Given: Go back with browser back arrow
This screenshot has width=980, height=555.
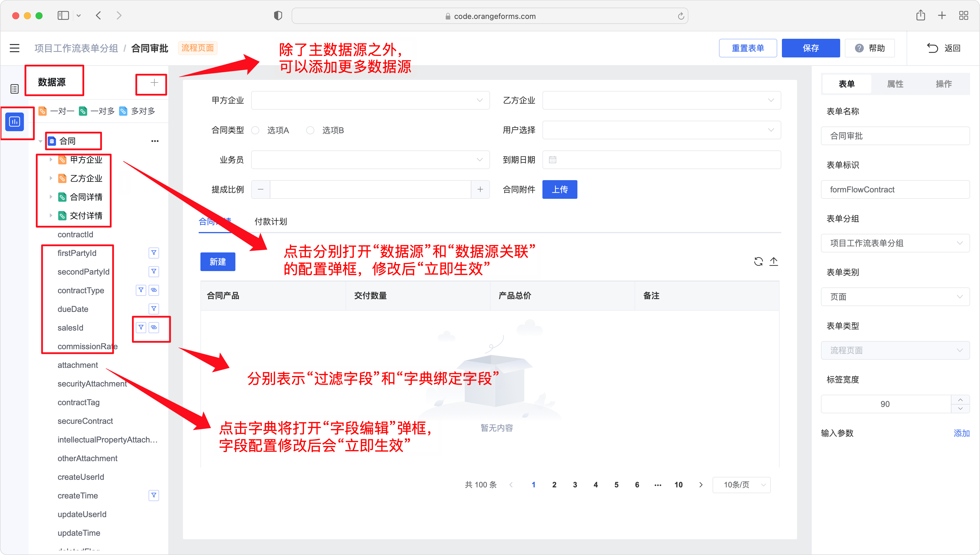Looking at the screenshot, I should coord(99,16).
